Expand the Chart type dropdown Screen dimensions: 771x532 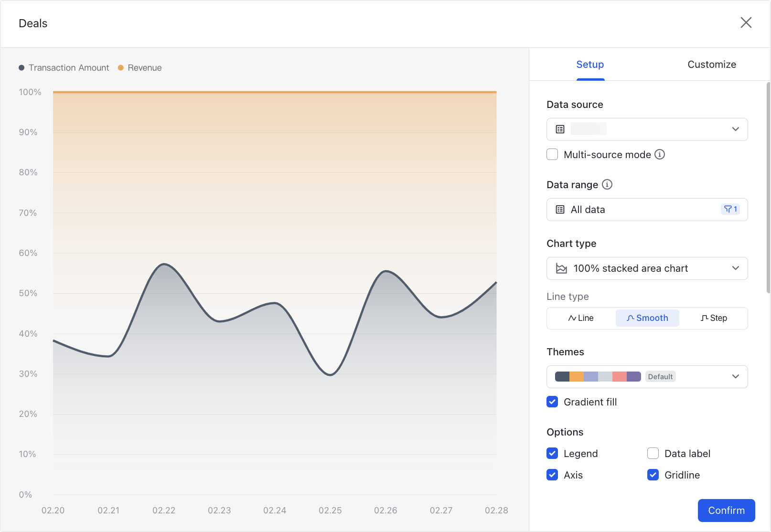647,268
